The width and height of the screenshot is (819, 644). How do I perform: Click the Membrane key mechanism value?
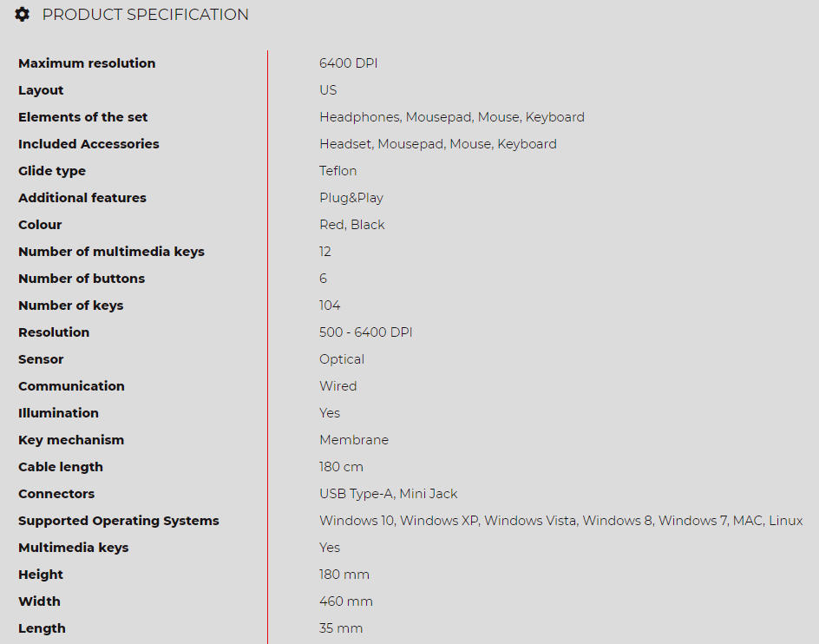(354, 440)
